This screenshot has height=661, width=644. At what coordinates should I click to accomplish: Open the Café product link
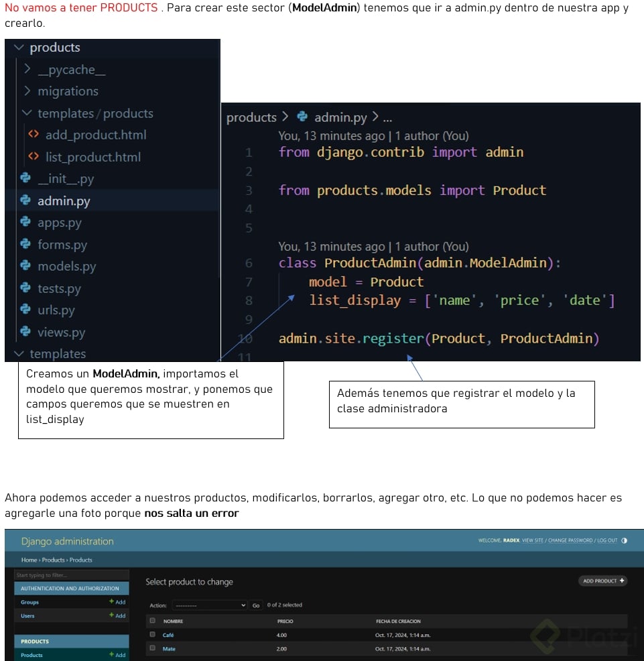pyautogui.click(x=168, y=635)
